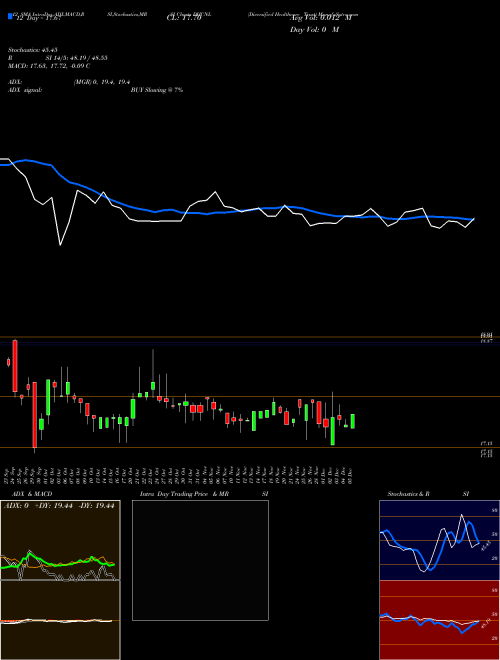
Task: Click the blue 12-day SMA legend square
Action: 11,17
